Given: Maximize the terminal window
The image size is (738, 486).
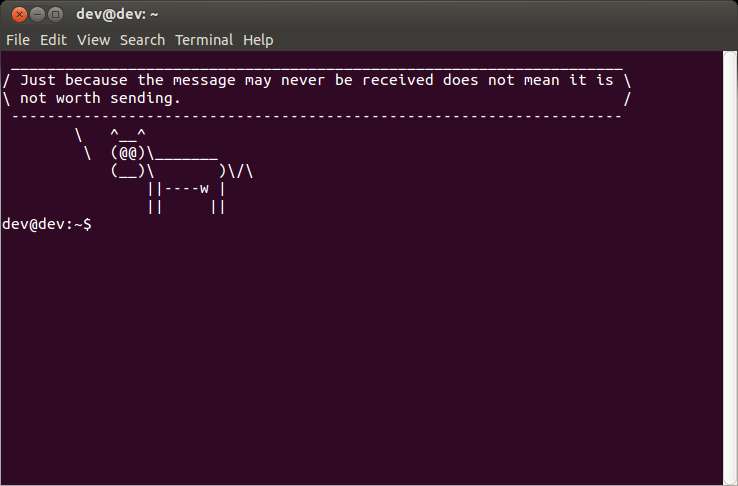Looking at the screenshot, I should [56, 15].
